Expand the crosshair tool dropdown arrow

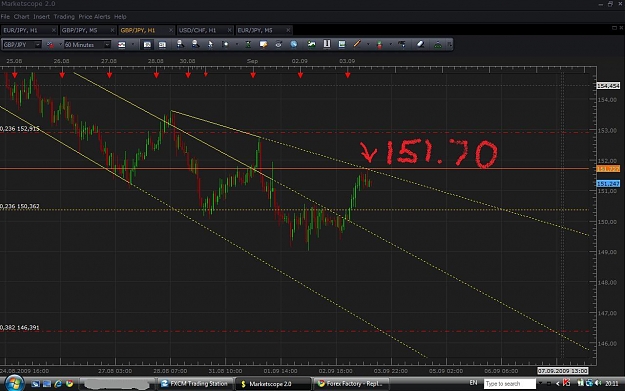[x=237, y=45]
